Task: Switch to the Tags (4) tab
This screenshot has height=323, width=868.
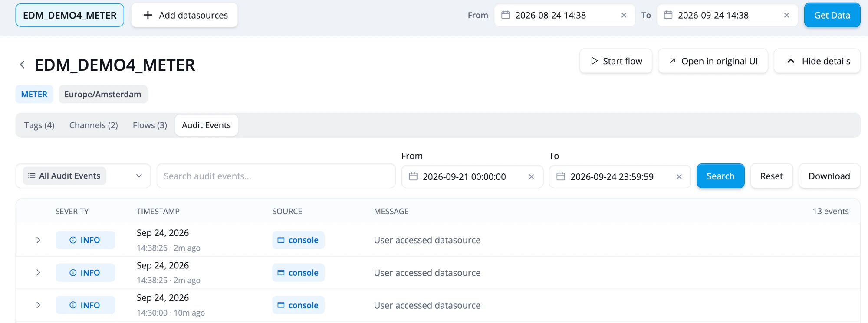Action: click(x=39, y=125)
